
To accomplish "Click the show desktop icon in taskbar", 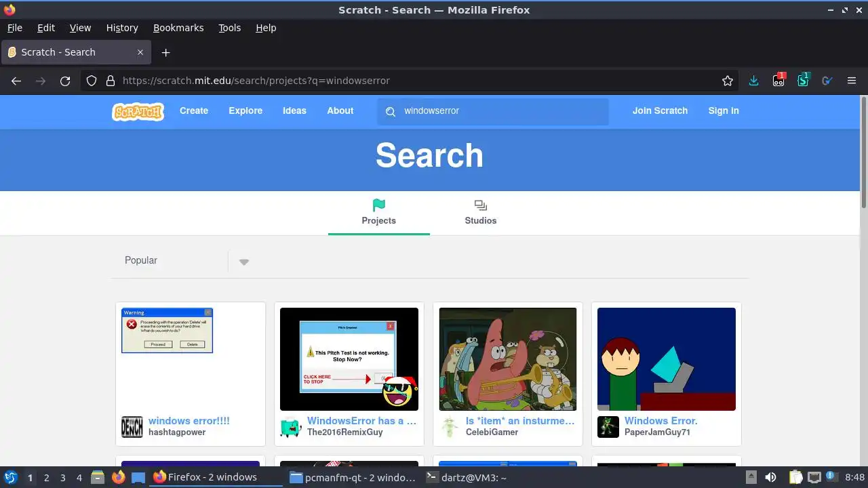I will 138,477.
